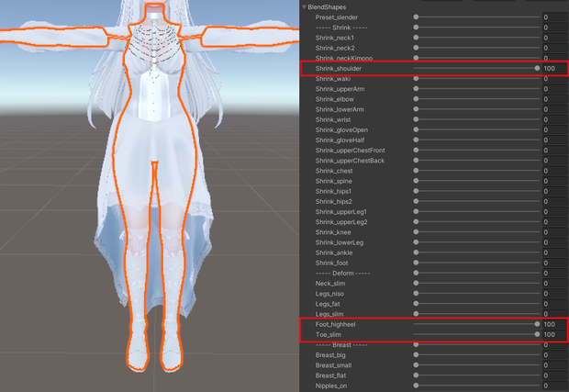Select the Shrink_neck1 value field

[x=555, y=38]
